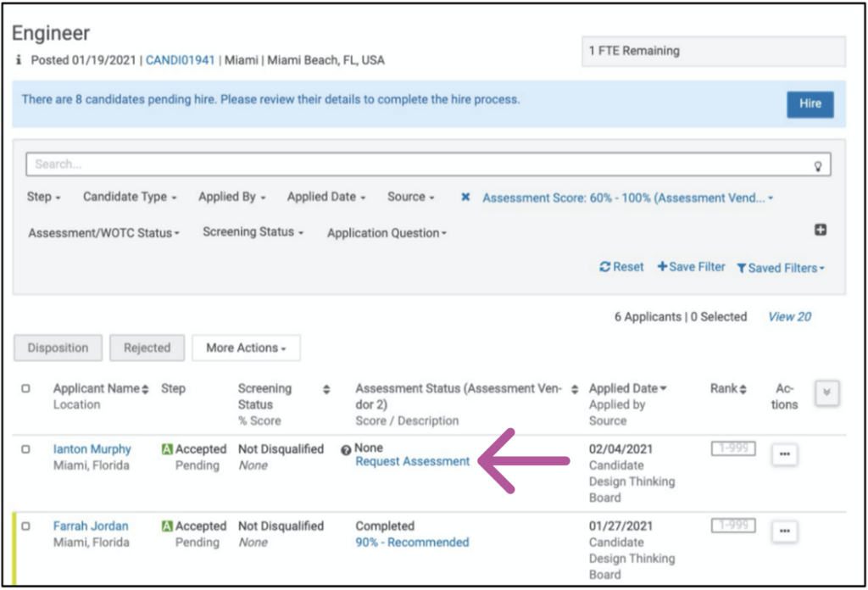This screenshot has height=590, width=868.
Task: Click Ianton Murphy's Rank field
Action: tap(732, 448)
